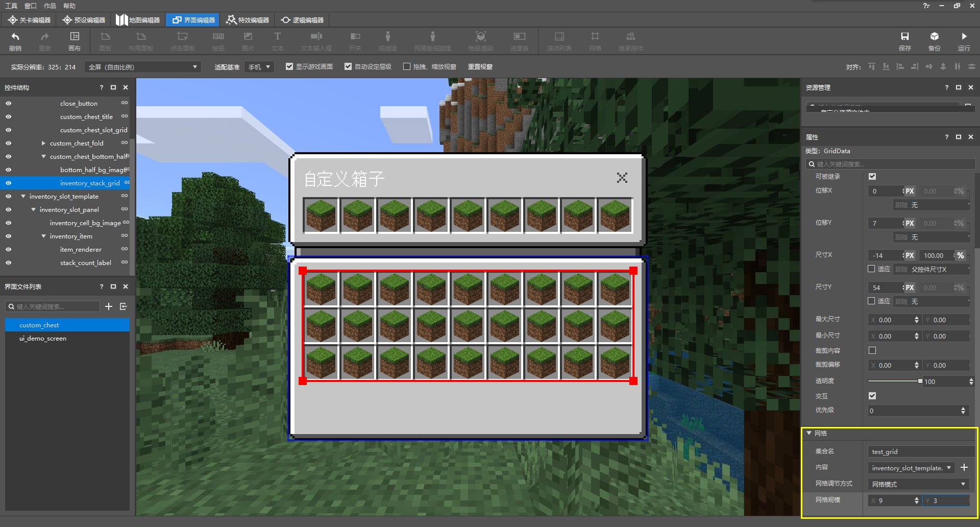This screenshot has width=980, height=527.
Task: Collapse the inventory_slot_template tree node
Action: [x=23, y=196]
